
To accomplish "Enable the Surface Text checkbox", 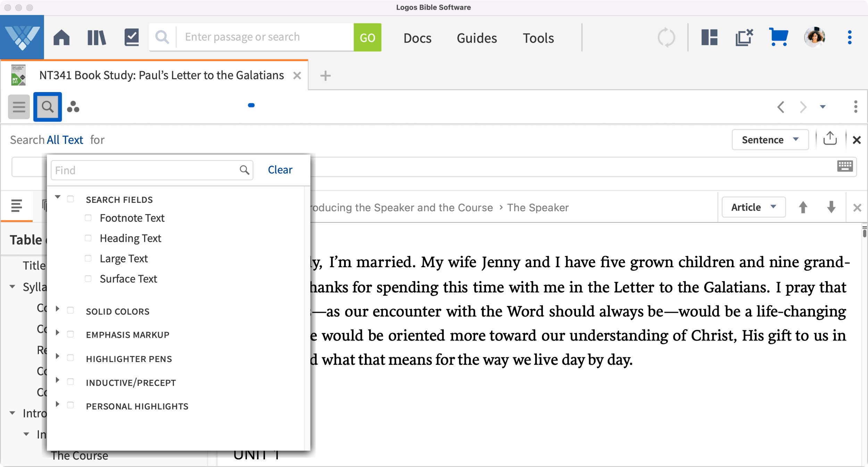I will 88,279.
